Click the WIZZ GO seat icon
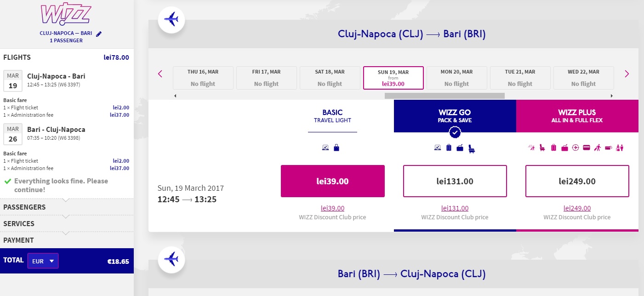The height and width of the screenshot is (296, 644). tap(472, 148)
